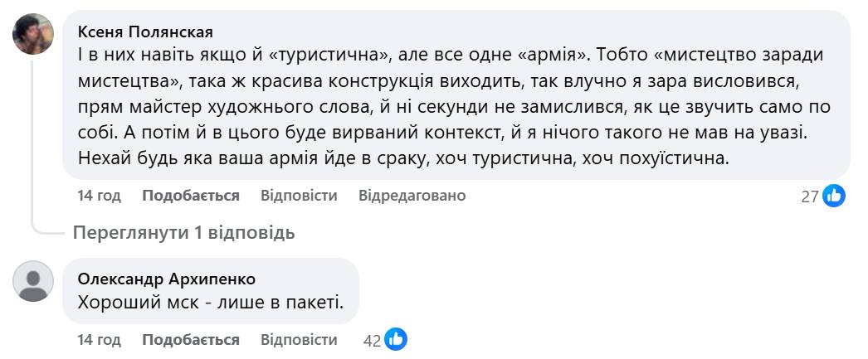Open Ксеня Полянская's profile via her name

145,32
